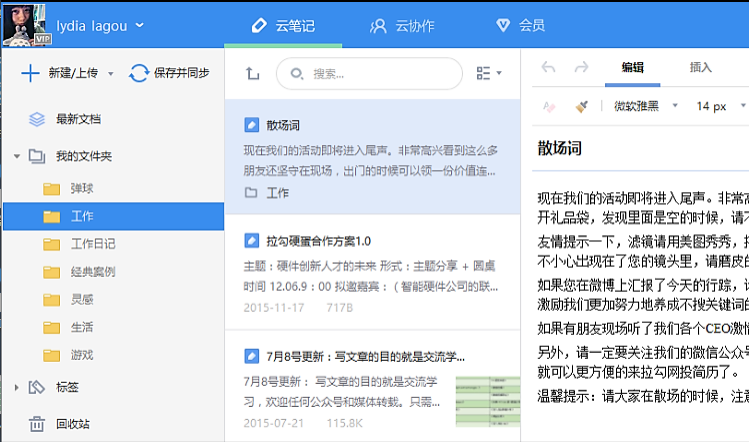Click the undo arrow in editor toolbar
This screenshot has width=749, height=442.
548,68
